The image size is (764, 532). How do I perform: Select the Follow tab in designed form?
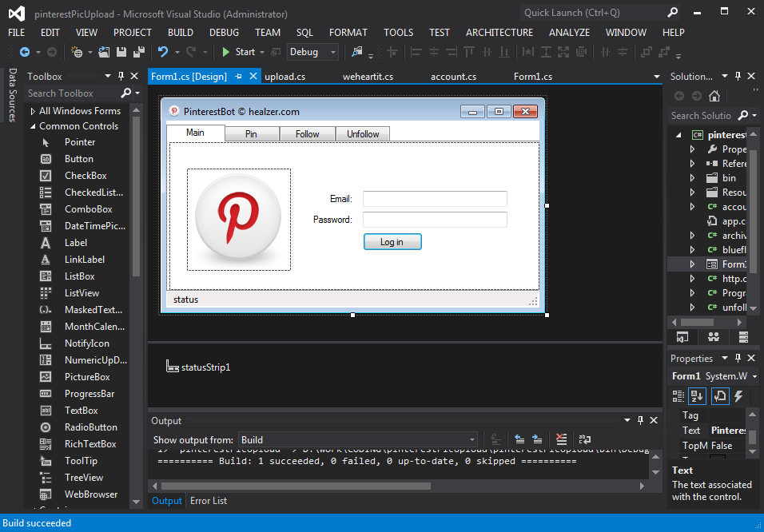pyautogui.click(x=308, y=134)
